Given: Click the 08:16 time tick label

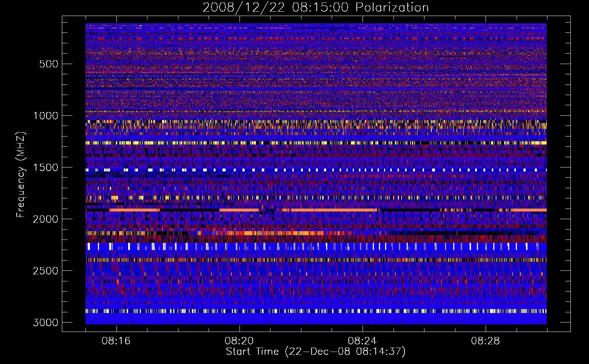Looking at the screenshot, I should pos(116,341).
